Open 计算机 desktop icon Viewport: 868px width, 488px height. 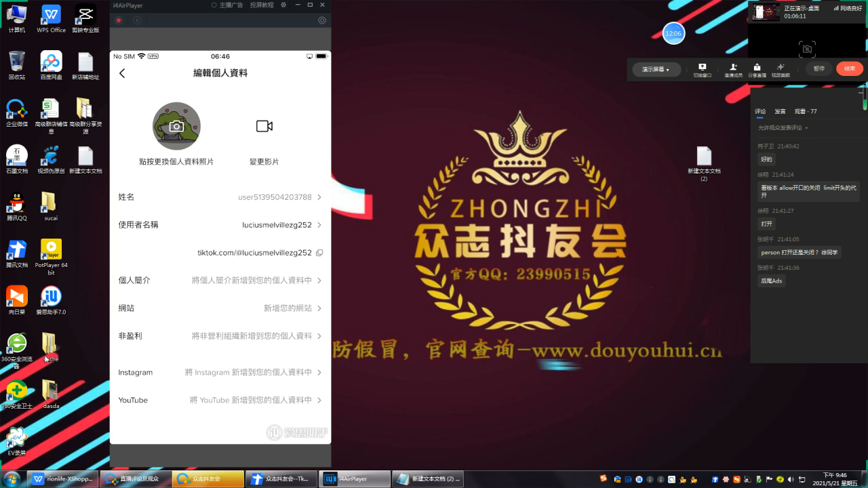(x=17, y=18)
